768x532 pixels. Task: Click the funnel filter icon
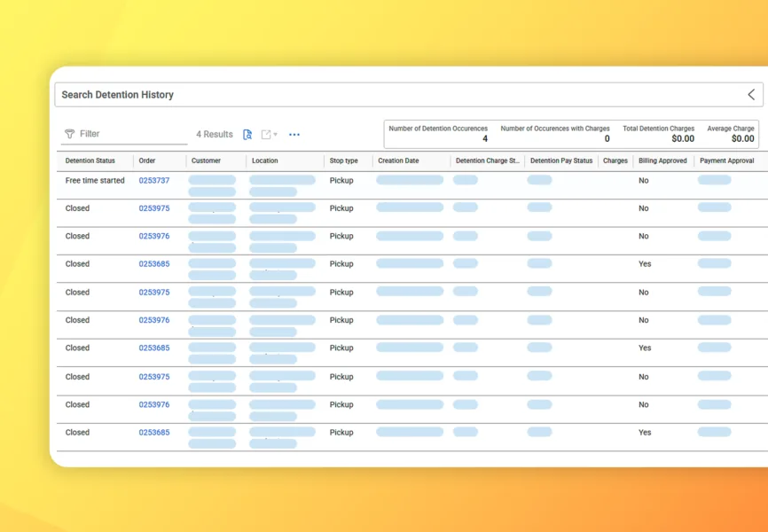69,134
